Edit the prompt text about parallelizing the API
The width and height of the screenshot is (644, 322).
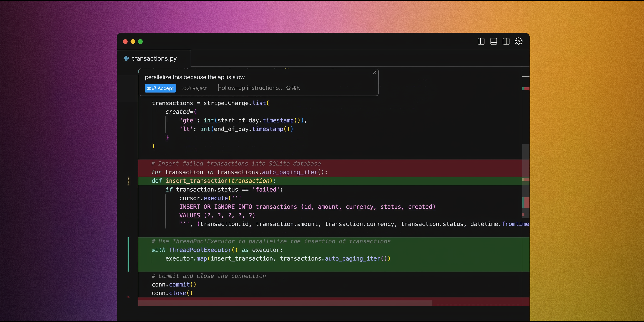click(x=195, y=77)
